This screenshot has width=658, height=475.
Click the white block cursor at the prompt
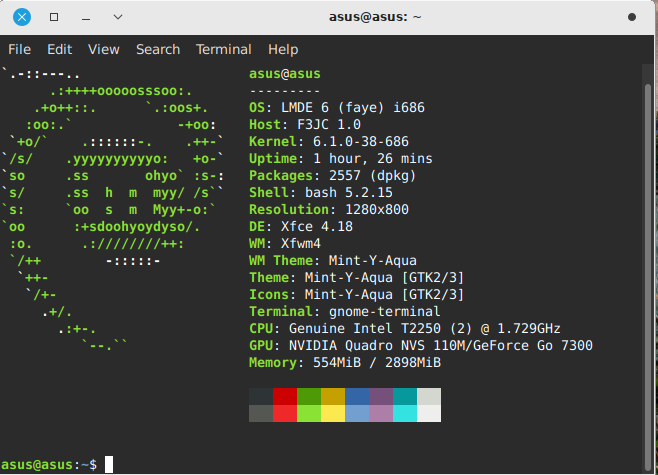[109, 465]
